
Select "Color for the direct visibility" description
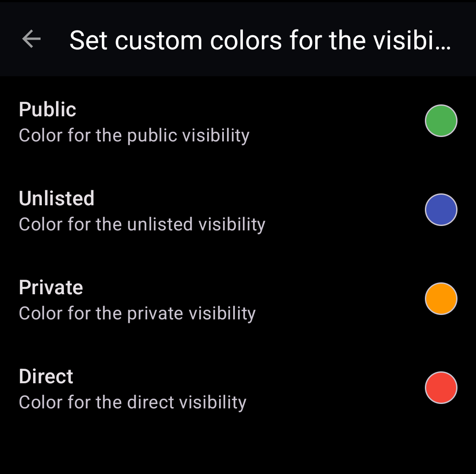click(x=132, y=403)
